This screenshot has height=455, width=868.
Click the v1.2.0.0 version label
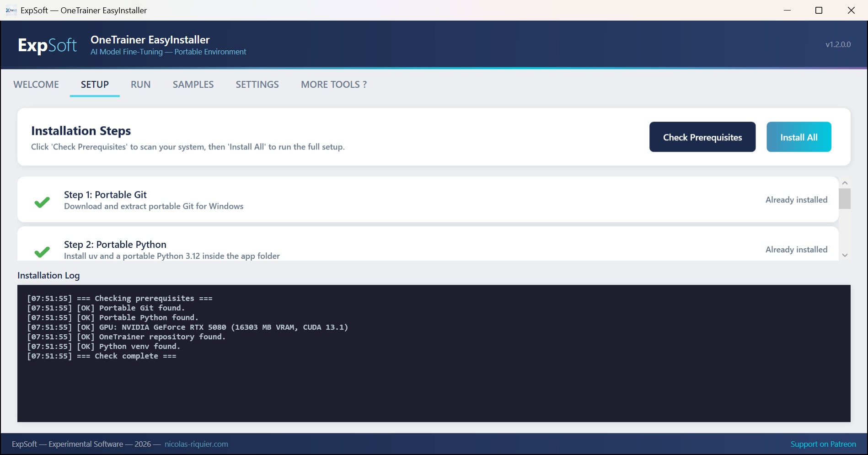click(838, 44)
